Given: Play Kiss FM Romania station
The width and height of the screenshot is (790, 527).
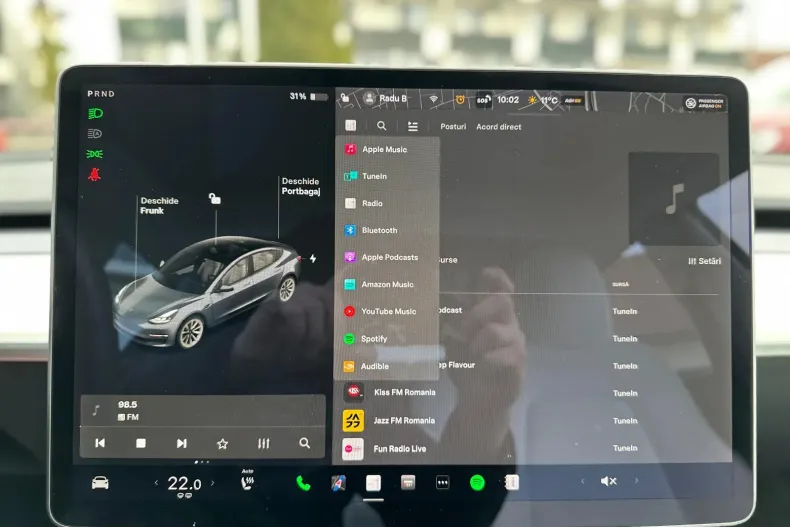Looking at the screenshot, I should click(534, 392).
